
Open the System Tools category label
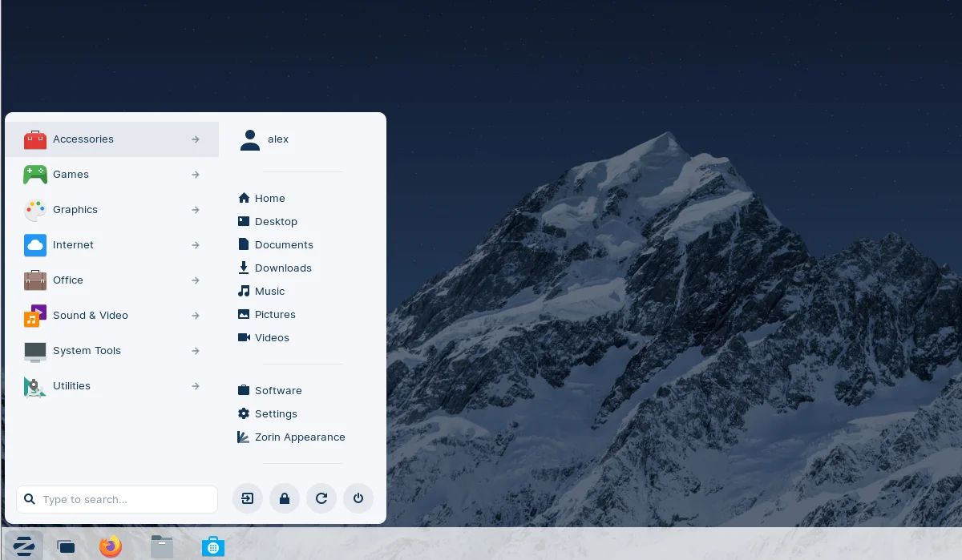point(87,351)
